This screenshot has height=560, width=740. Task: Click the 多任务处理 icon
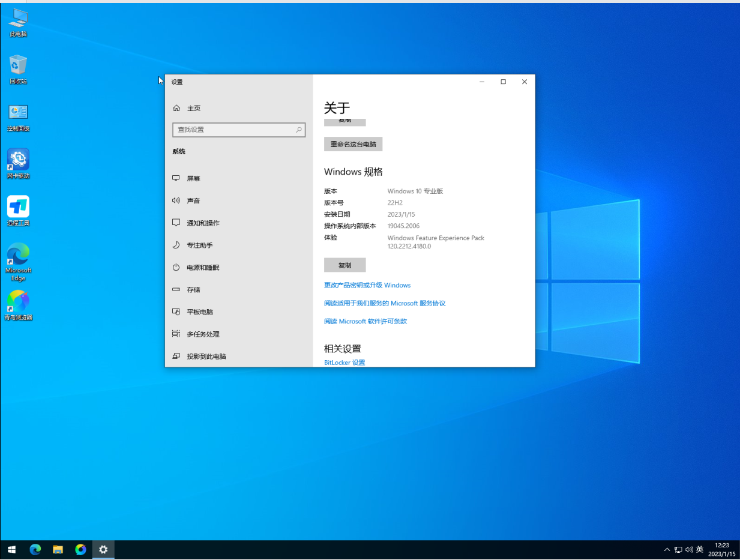coord(176,334)
